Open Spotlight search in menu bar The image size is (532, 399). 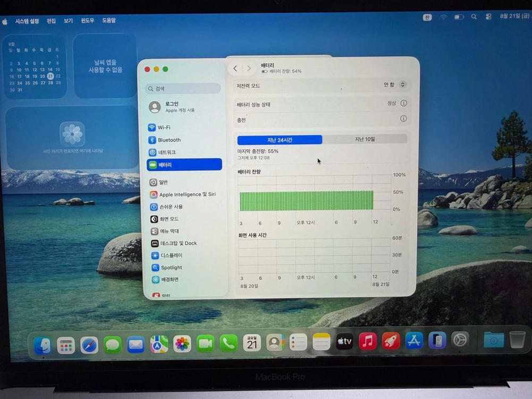(x=474, y=16)
